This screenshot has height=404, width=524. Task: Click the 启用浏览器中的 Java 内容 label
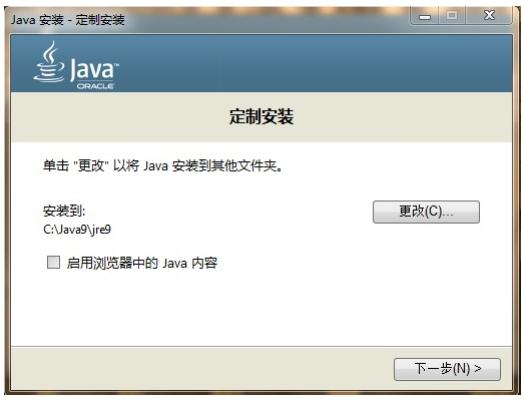142,263
